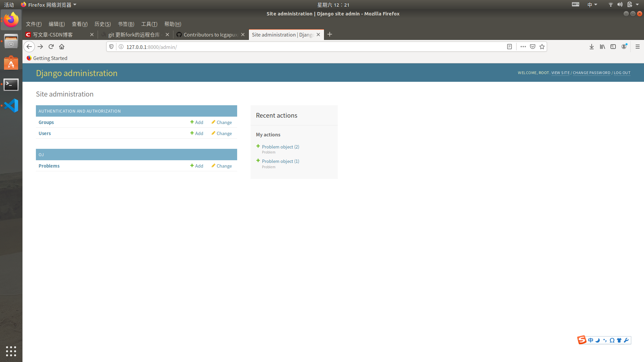
Task: Click the LOG OUT link
Action: tap(622, 73)
